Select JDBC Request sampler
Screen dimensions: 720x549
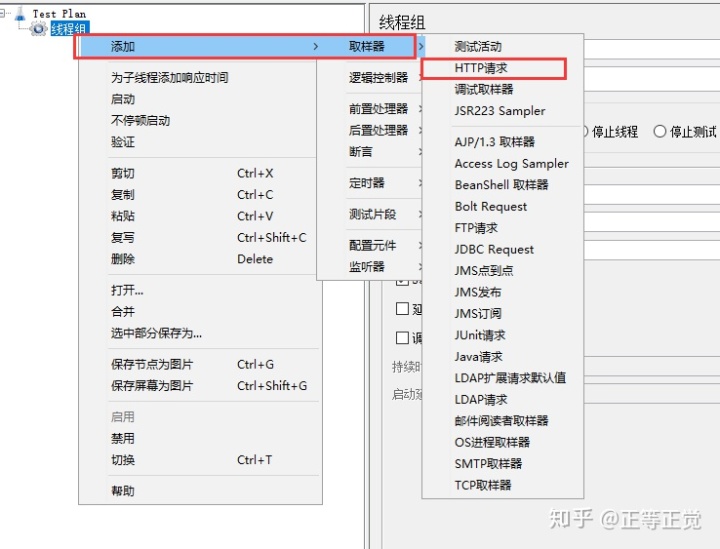tap(502, 249)
